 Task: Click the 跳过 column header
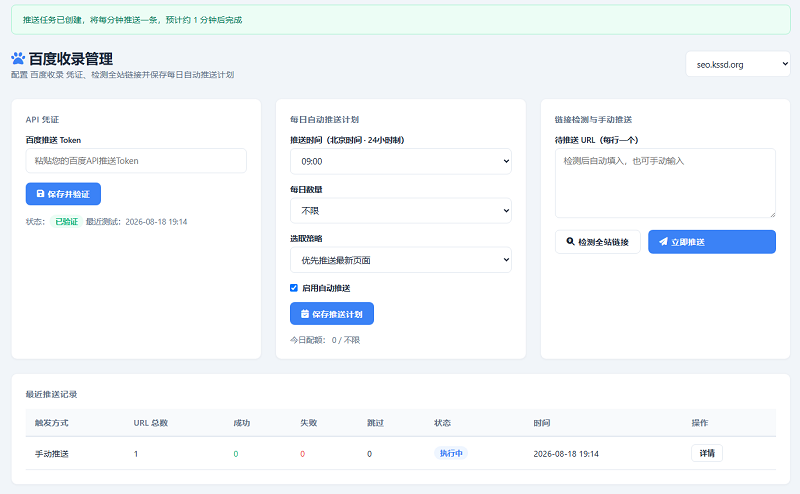376,423
